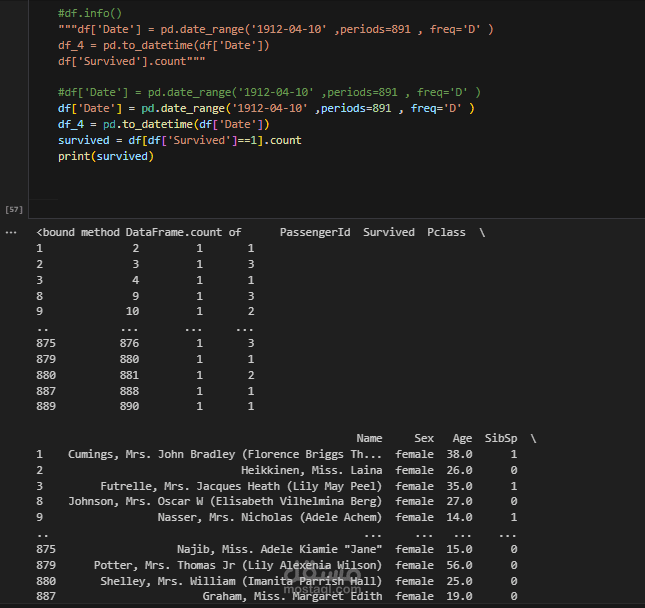Open the cell output more actions ellipsis
Image resolution: width=645 pixels, height=608 pixels.
click(x=11, y=232)
